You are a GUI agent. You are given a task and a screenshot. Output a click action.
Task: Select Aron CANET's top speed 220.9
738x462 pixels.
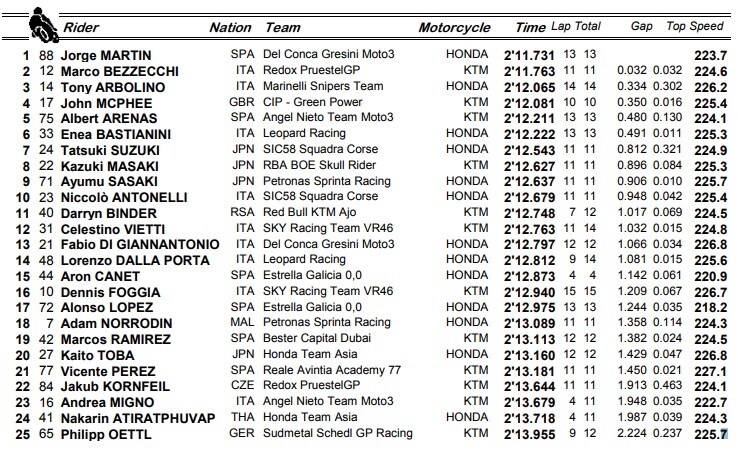tap(711, 277)
